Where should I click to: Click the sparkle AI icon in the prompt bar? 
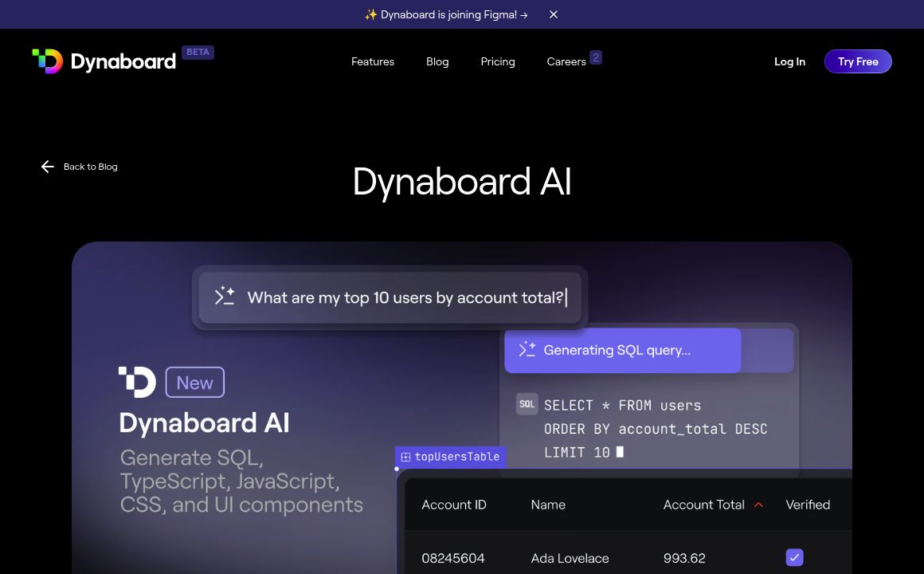click(224, 297)
